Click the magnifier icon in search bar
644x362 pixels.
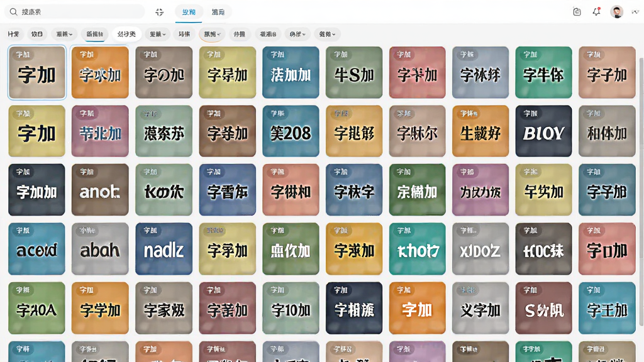pos(14,12)
